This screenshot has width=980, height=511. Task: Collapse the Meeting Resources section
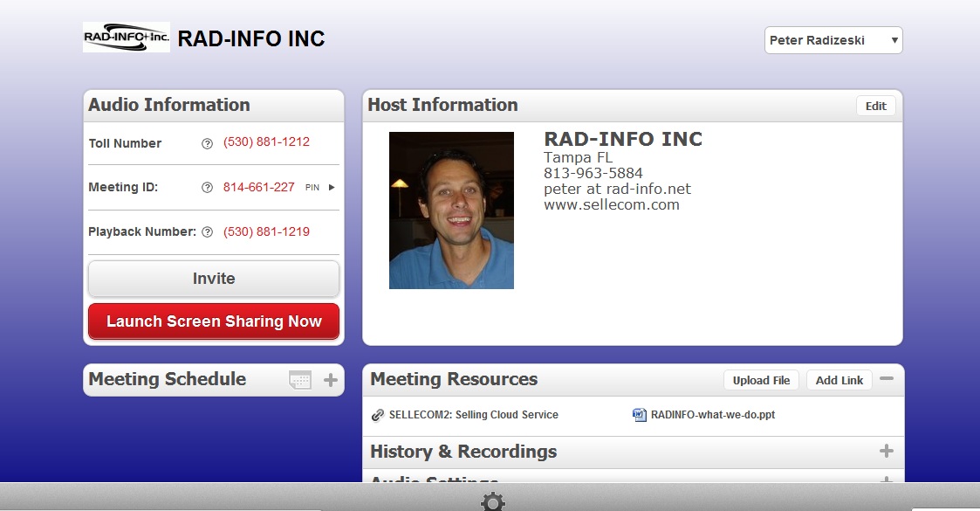(x=887, y=379)
